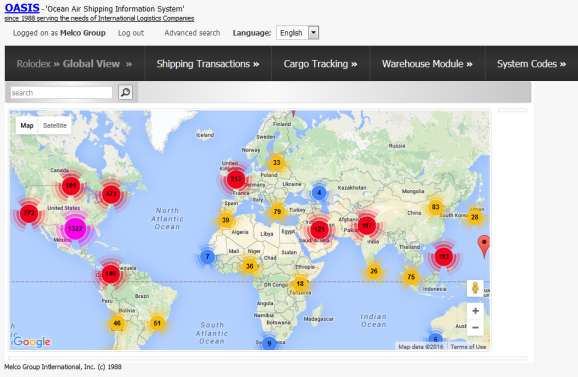Zoom out the map with minus button

[476, 327]
